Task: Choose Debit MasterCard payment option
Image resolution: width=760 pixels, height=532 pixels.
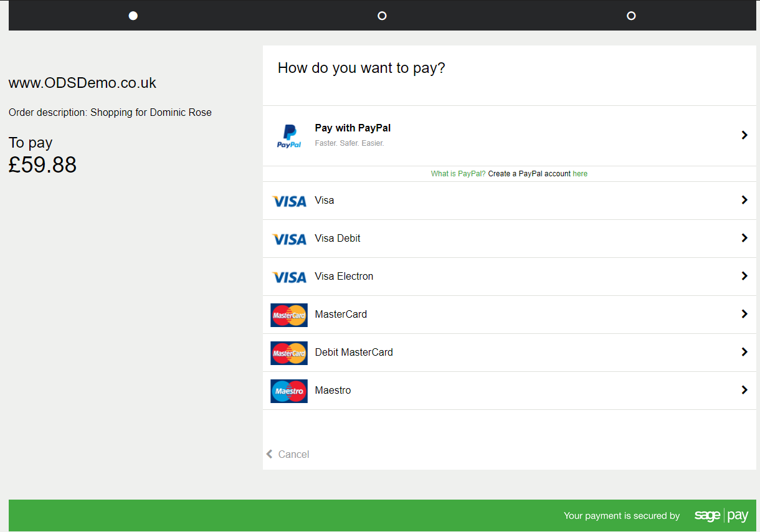Action: click(x=510, y=353)
